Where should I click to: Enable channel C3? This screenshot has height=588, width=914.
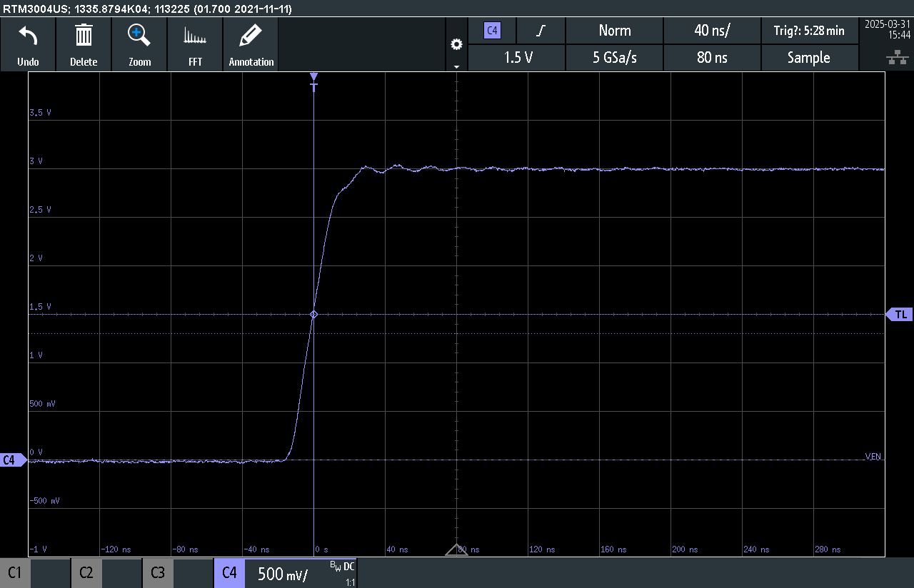tap(157, 572)
